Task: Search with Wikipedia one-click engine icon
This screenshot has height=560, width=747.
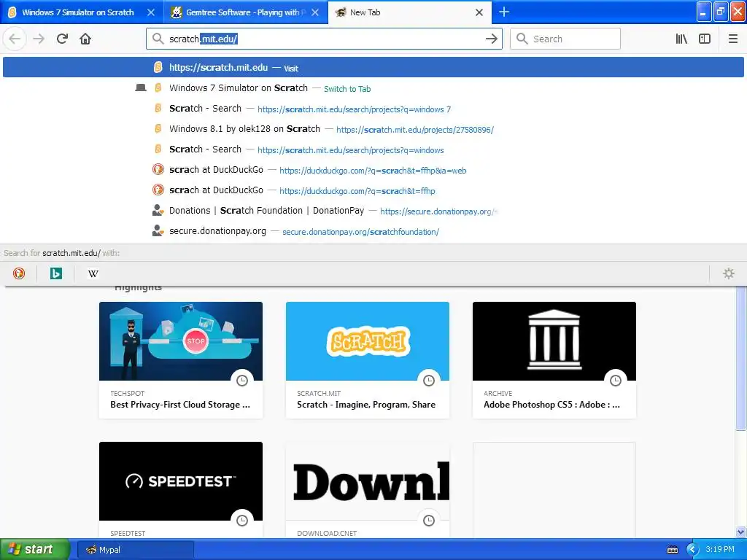Action: (93, 273)
